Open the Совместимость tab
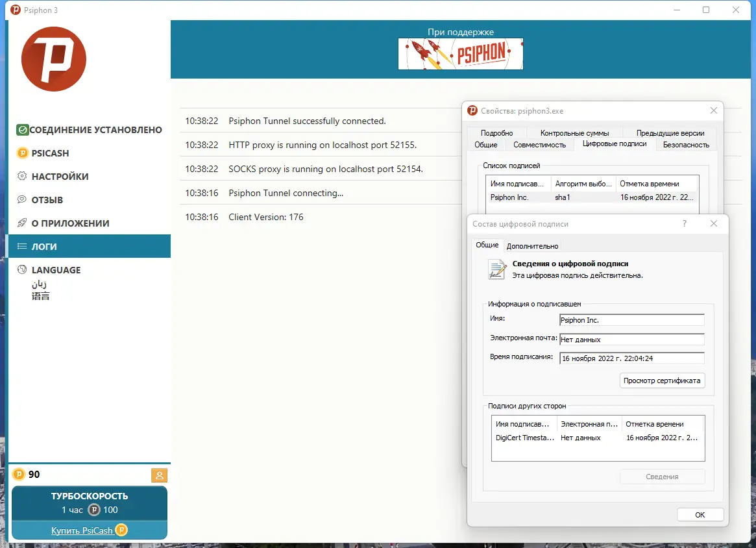Viewport: 756px width, 548px height. [540, 145]
